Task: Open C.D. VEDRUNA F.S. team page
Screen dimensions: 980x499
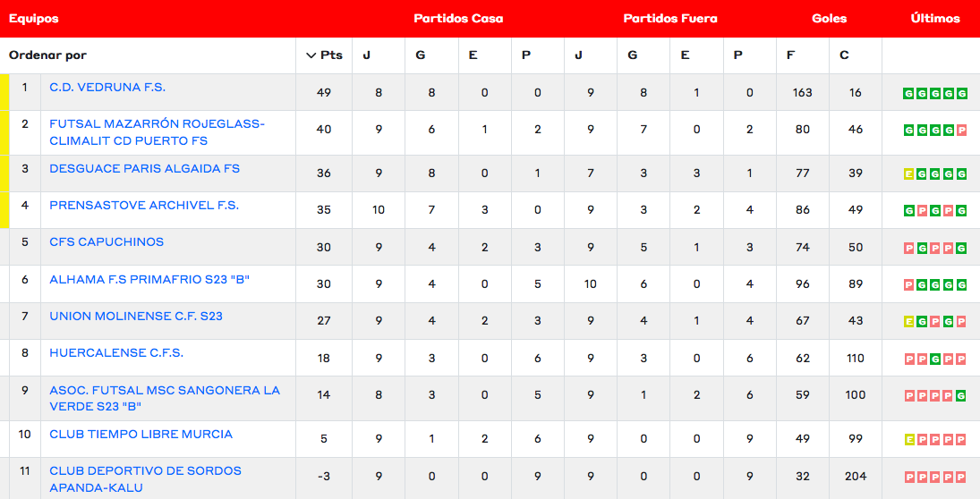Action: pyautogui.click(x=107, y=88)
